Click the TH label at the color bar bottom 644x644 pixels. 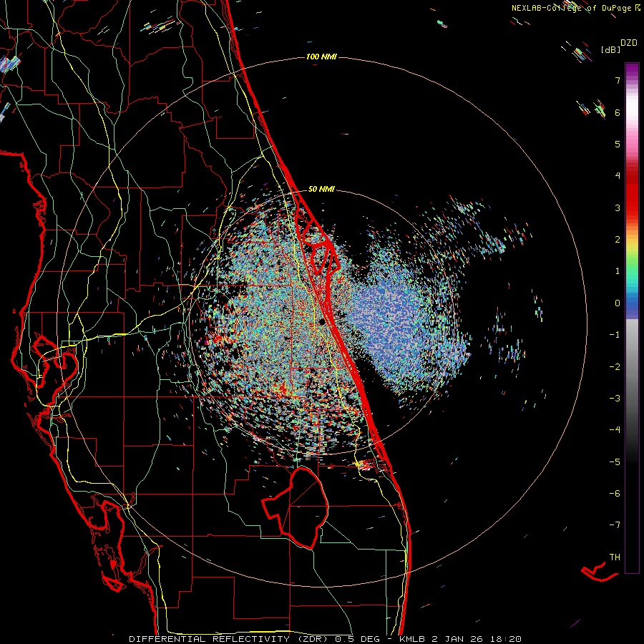click(x=615, y=557)
